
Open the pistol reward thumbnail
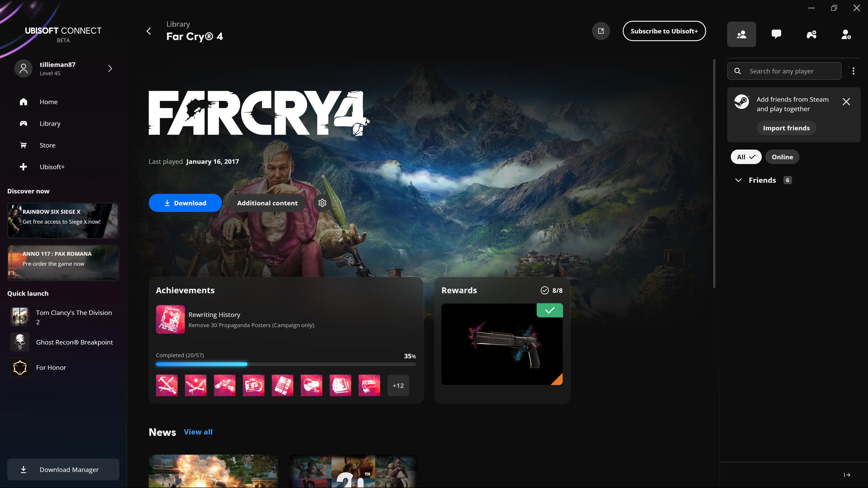coord(502,344)
